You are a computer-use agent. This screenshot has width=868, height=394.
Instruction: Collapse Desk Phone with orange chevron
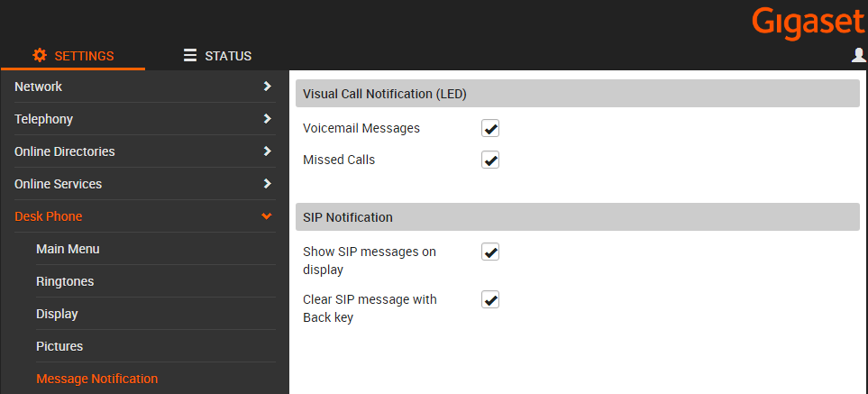point(267,216)
